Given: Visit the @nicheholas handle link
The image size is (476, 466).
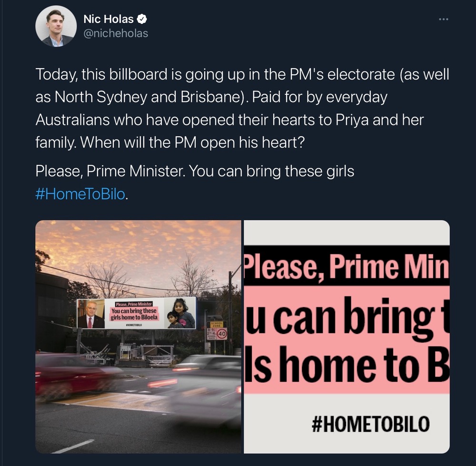Looking at the screenshot, I should pyautogui.click(x=116, y=33).
